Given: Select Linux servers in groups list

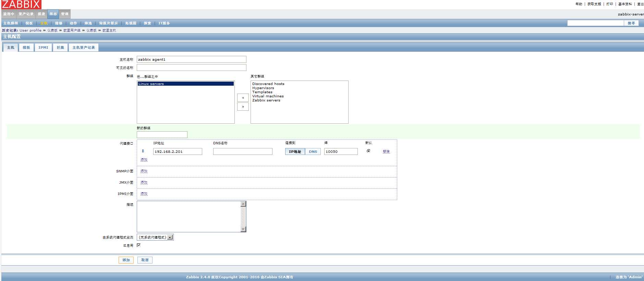Looking at the screenshot, I should pyautogui.click(x=185, y=84).
